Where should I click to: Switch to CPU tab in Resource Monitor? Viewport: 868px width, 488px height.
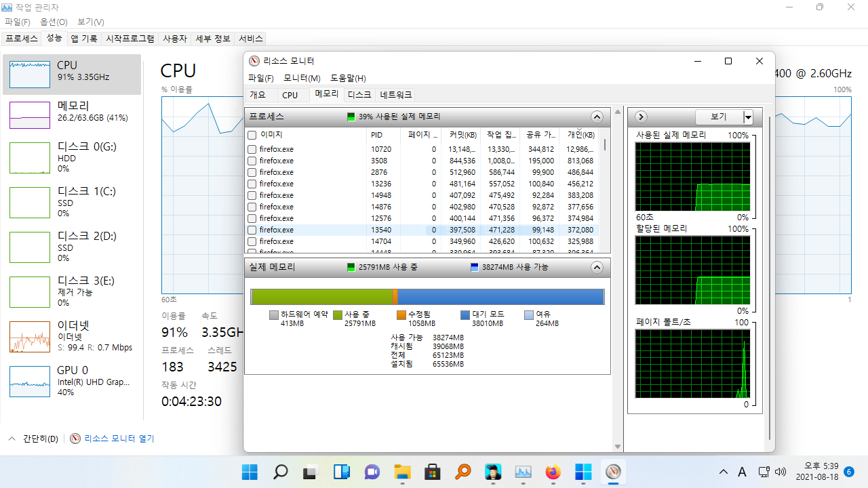pyautogui.click(x=290, y=95)
